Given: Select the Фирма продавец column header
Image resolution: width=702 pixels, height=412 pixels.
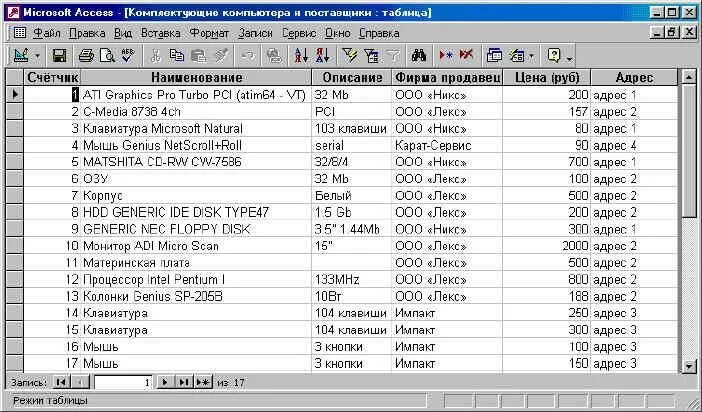Looking at the screenshot, I should click(447, 77).
